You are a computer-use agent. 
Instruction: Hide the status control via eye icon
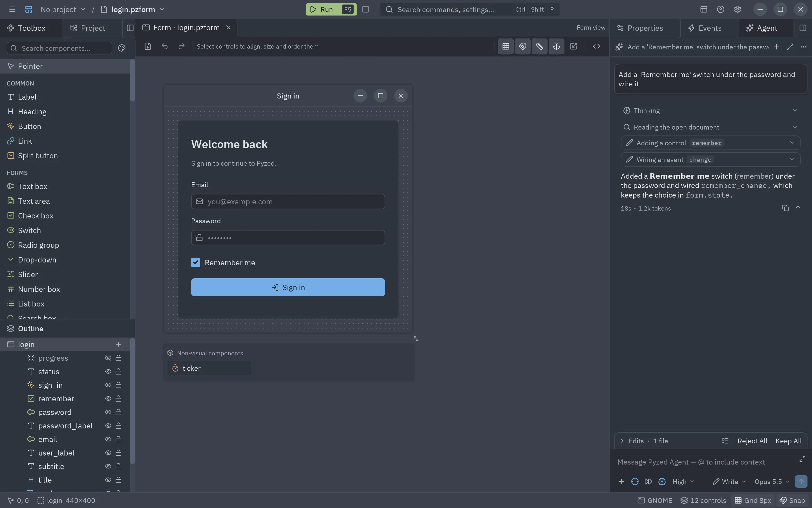(108, 372)
